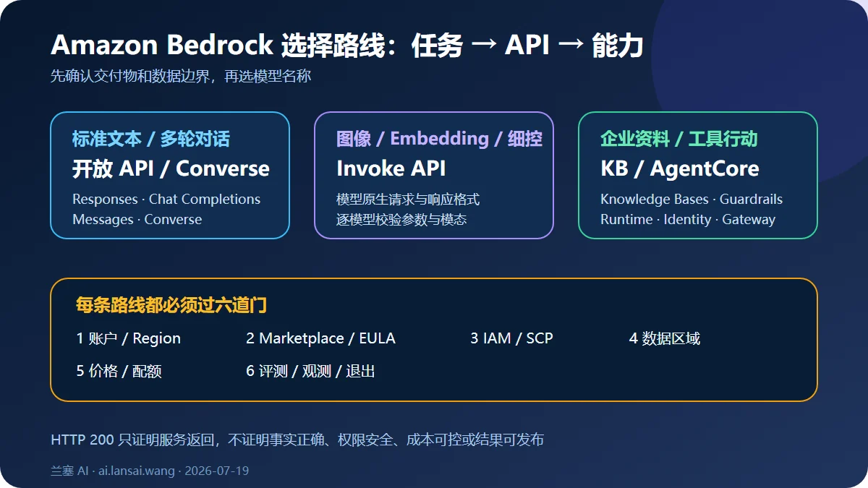868x488 pixels.
Task: Select the 'Invoke API' card title
Action: tap(391, 168)
